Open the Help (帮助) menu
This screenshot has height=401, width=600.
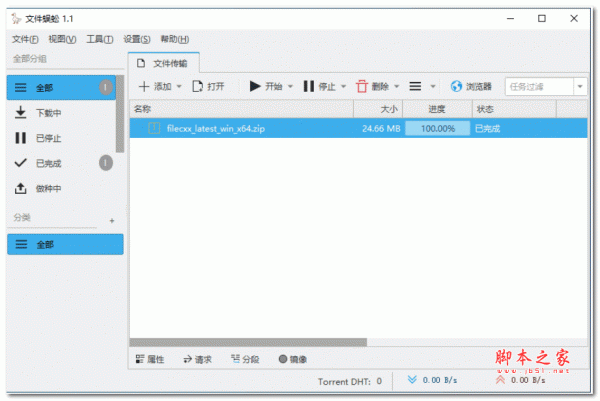point(174,39)
